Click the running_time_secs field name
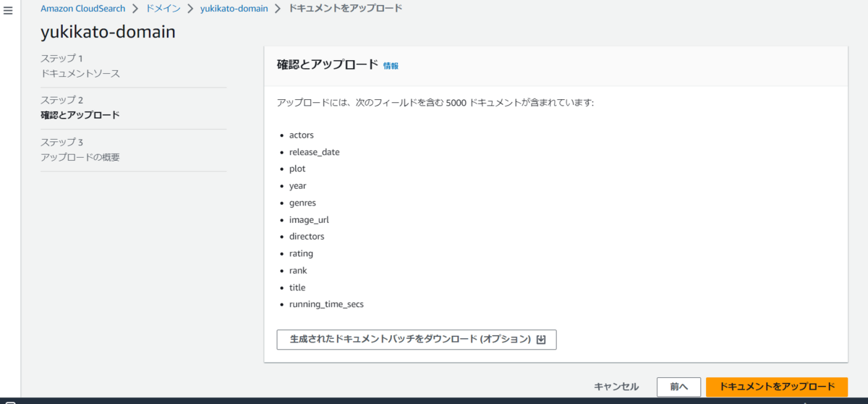This screenshot has width=868, height=404. [x=326, y=304]
